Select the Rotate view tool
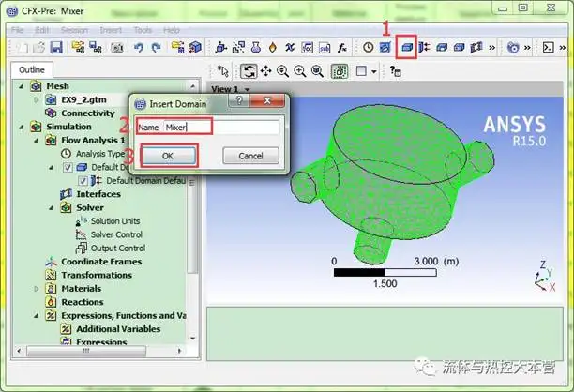574x392 pixels. tap(249, 71)
